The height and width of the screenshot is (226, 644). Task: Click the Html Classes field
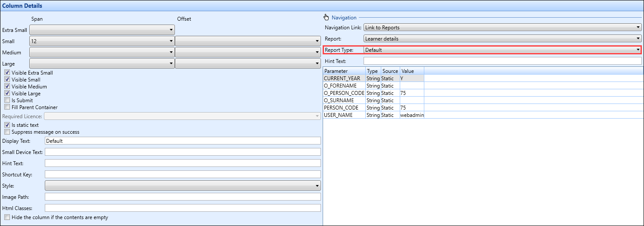coord(183,208)
